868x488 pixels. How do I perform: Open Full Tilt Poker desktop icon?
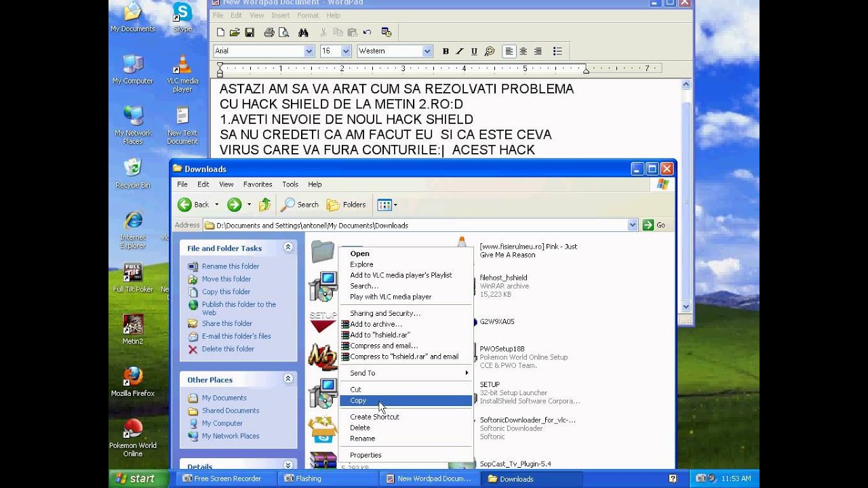tap(133, 278)
